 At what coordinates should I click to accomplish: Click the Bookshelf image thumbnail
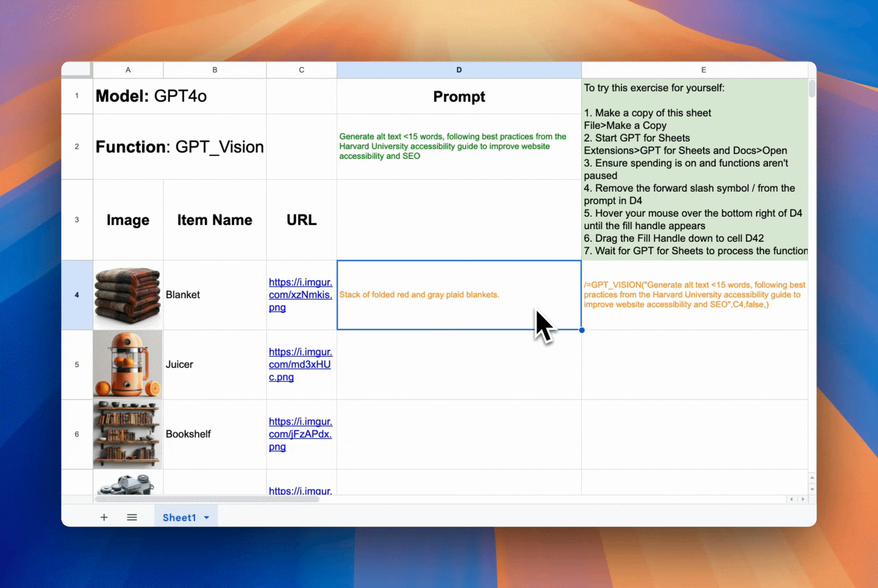[x=128, y=434]
